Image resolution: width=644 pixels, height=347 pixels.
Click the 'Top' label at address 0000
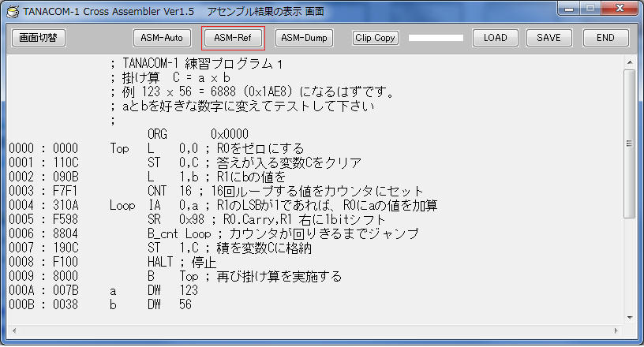119,148
